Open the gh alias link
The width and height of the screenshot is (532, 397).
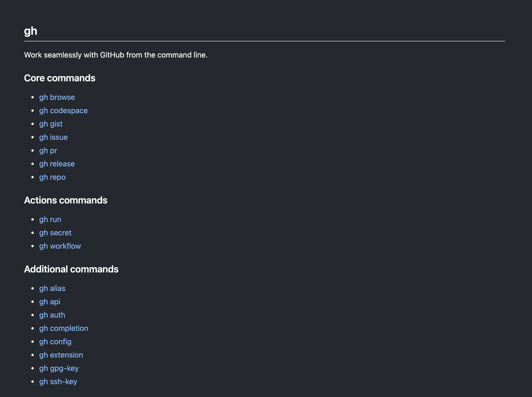52,289
